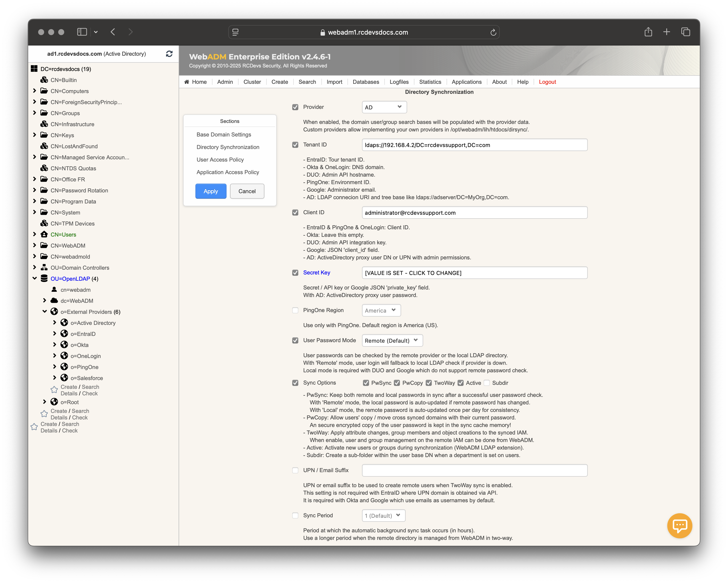Open a new tab with plus icon
728x583 pixels.
pyautogui.click(x=667, y=32)
